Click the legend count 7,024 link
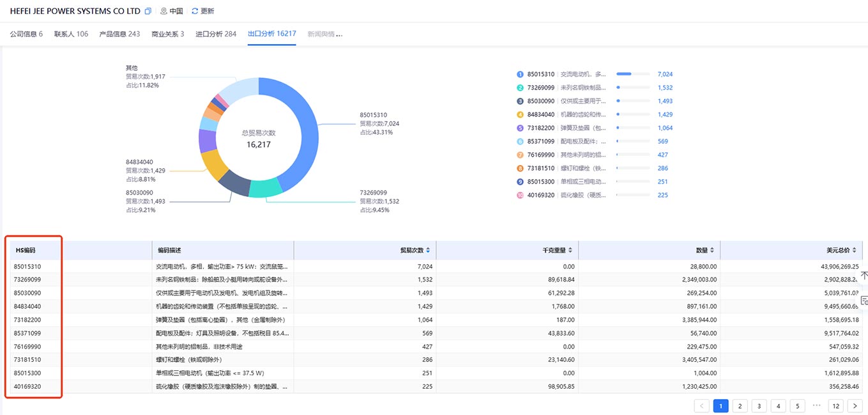 click(665, 74)
